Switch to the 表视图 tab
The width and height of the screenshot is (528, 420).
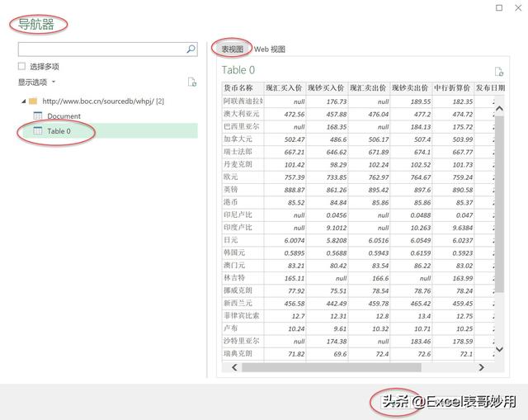pyautogui.click(x=233, y=50)
